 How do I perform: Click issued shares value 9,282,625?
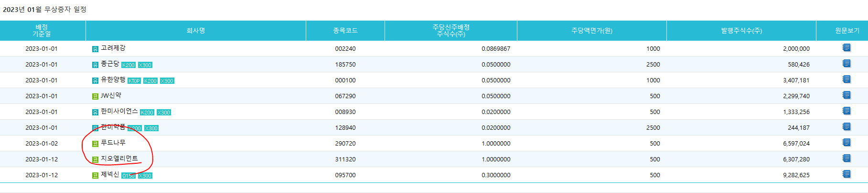(796, 175)
